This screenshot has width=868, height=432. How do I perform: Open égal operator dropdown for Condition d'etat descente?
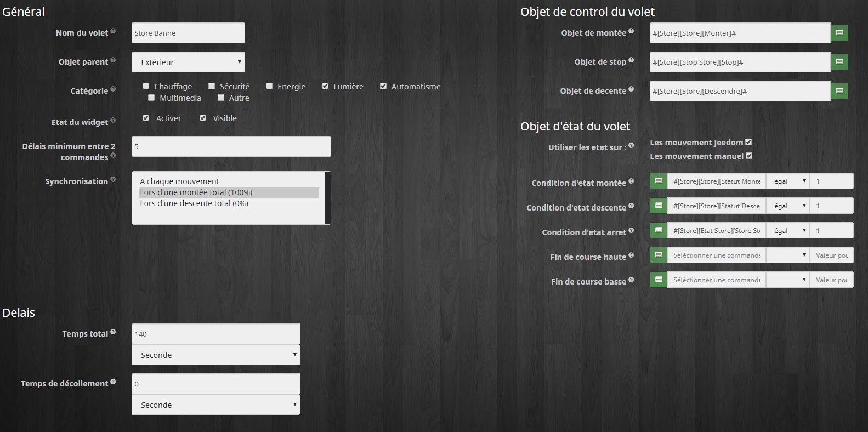[x=788, y=206]
